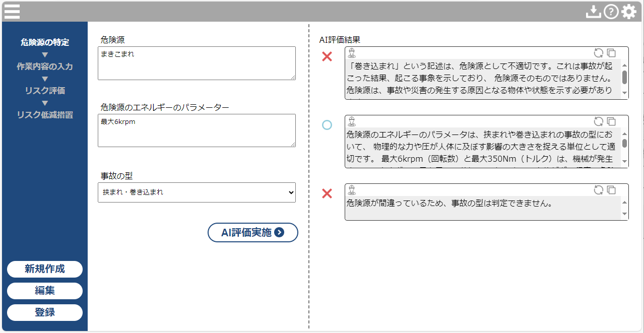The height and width of the screenshot is (333, 644).
Task: Click the download icon in the title bar
Action: coord(593,11)
